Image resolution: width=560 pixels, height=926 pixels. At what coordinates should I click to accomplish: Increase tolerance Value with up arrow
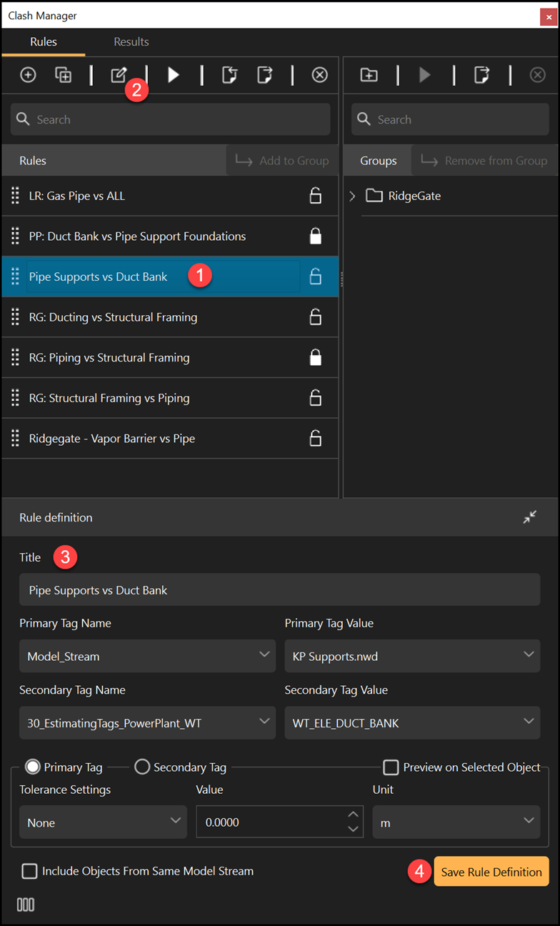coord(352,815)
